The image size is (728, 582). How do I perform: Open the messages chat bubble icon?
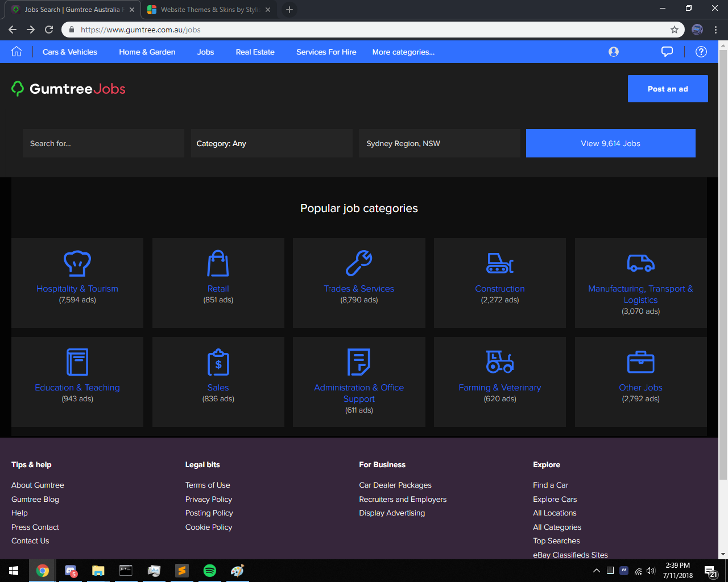coord(667,52)
